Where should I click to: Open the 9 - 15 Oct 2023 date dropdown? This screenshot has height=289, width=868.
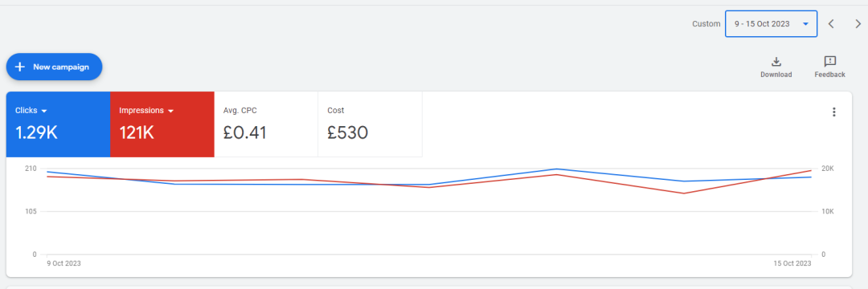click(771, 24)
